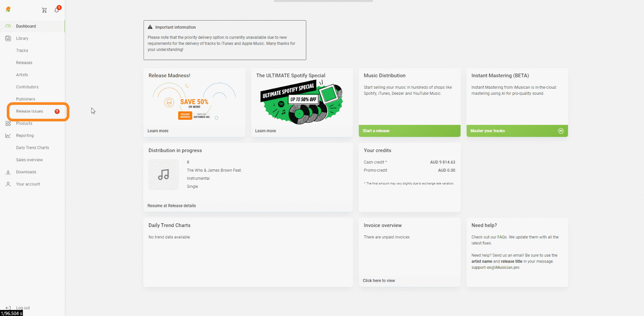Click the Instant Mastering (BETA) title

pyautogui.click(x=500, y=75)
